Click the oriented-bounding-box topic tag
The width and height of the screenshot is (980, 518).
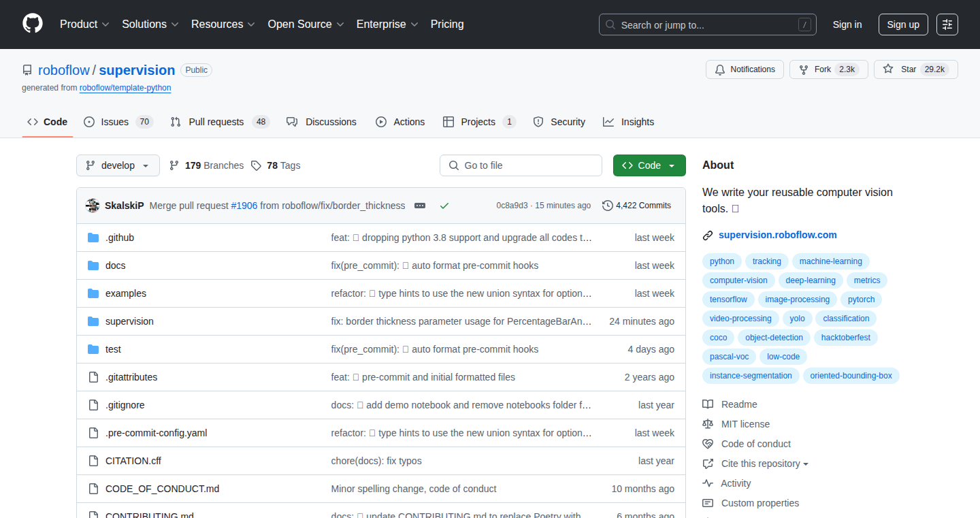[x=851, y=376]
